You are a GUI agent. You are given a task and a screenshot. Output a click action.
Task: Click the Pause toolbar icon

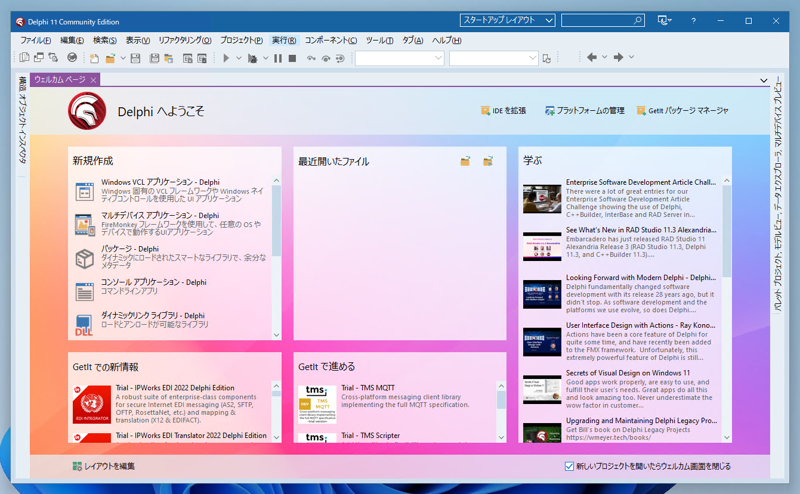[278, 58]
